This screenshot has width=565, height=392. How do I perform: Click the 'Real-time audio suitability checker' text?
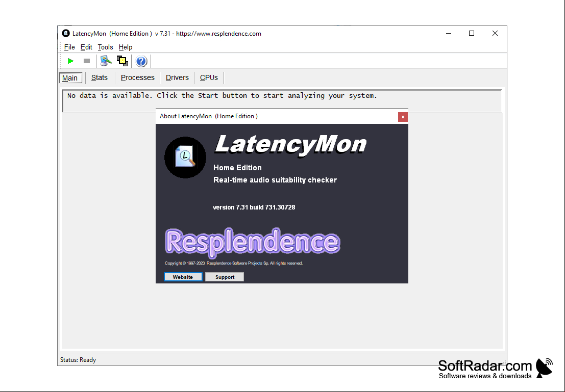click(275, 180)
